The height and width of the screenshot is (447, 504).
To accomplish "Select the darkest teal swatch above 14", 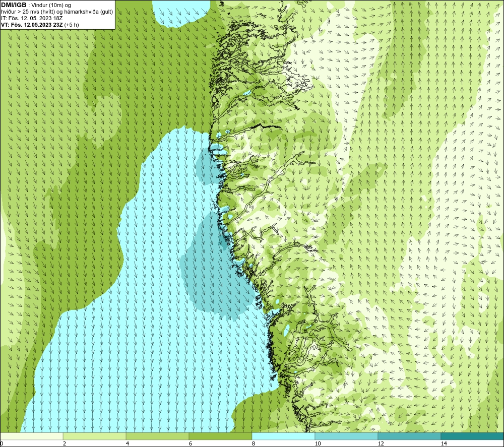I will click(x=472, y=436).
